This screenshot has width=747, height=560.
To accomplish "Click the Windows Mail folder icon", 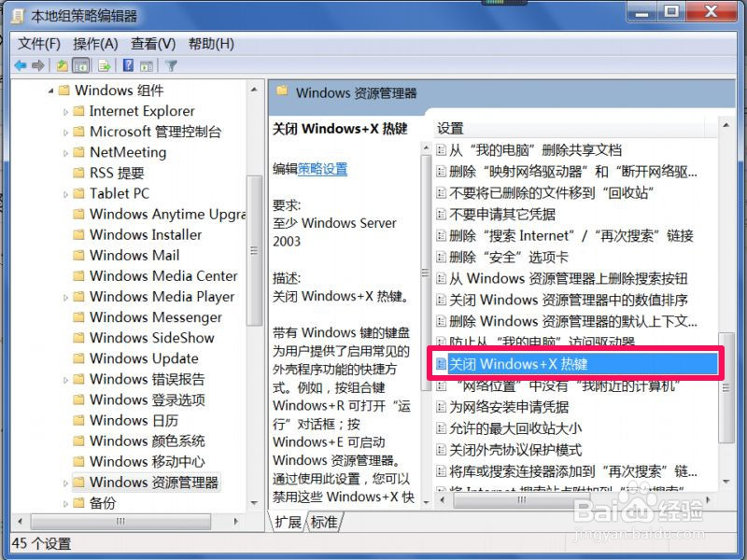I will pyautogui.click(x=78, y=255).
